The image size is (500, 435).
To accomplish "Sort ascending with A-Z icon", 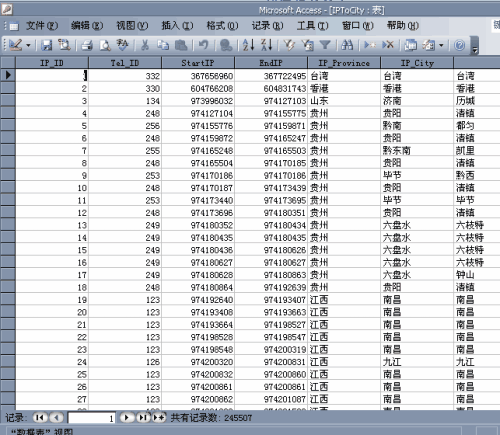I will point(249,45).
